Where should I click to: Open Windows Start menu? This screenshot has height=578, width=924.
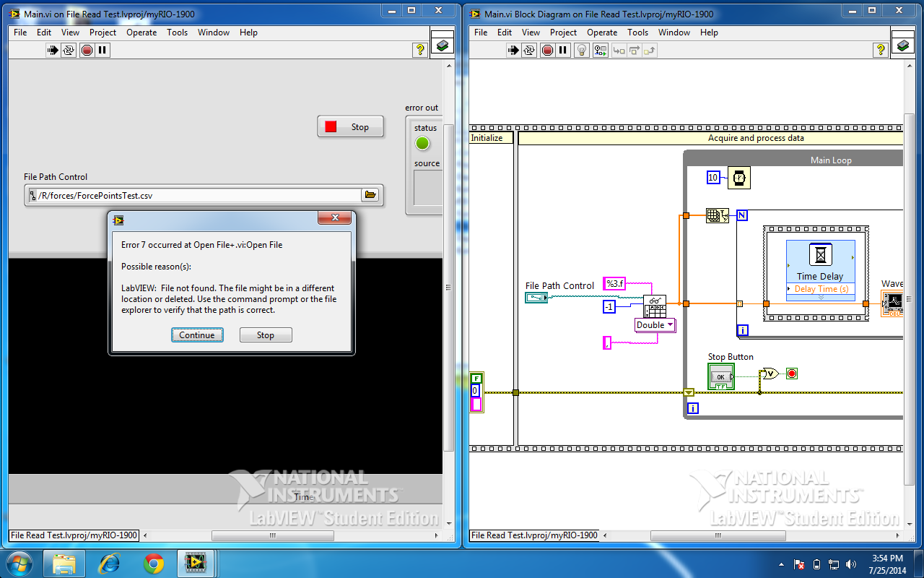click(x=19, y=563)
